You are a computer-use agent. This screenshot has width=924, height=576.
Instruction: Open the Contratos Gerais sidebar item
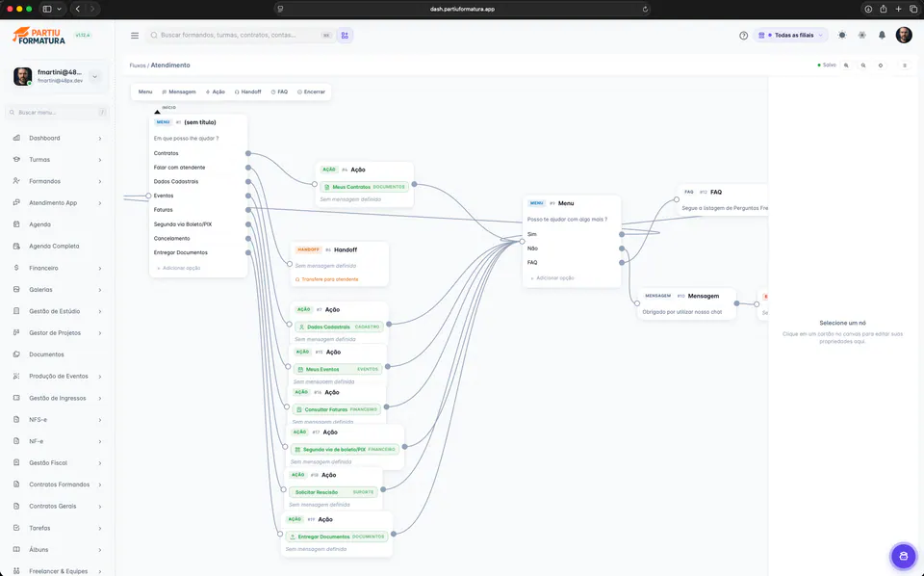pos(58,507)
